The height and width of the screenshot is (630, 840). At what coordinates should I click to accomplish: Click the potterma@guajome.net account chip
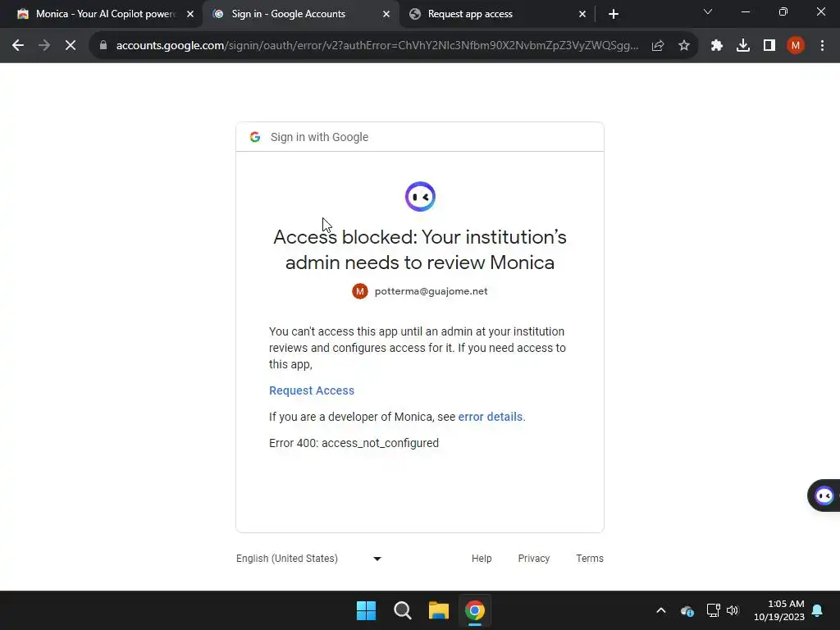[x=420, y=291]
